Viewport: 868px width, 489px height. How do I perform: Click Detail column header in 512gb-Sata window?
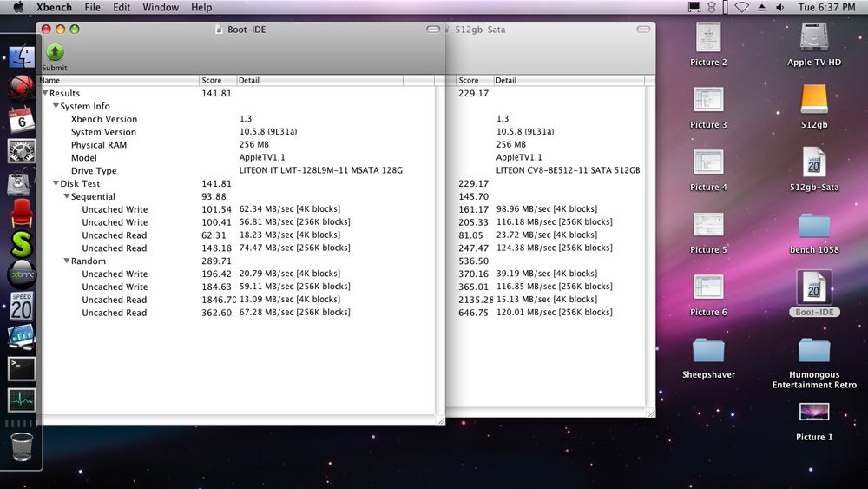click(569, 80)
